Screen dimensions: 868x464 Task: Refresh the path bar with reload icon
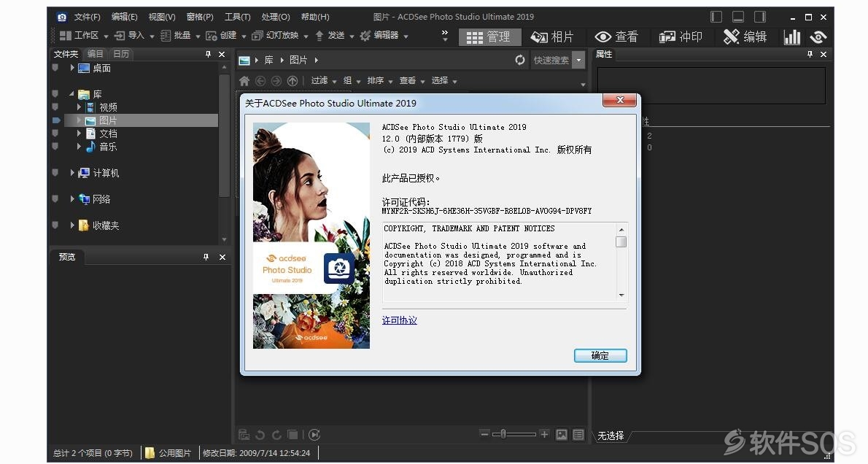pyautogui.click(x=520, y=60)
